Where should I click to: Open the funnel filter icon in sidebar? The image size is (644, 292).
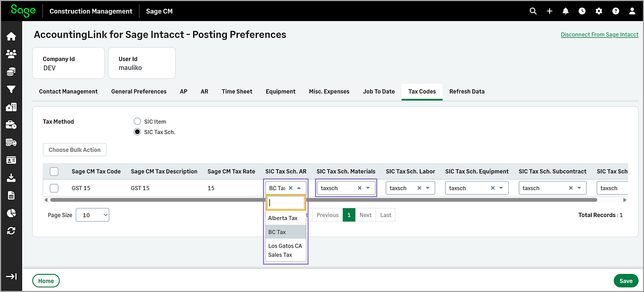(11, 89)
